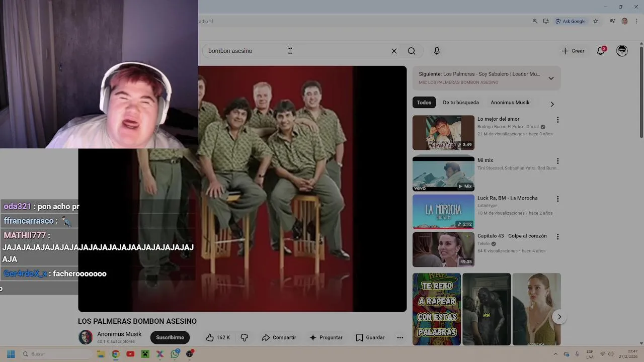Open YouTube notifications bell
The width and height of the screenshot is (644, 362).
click(x=601, y=51)
